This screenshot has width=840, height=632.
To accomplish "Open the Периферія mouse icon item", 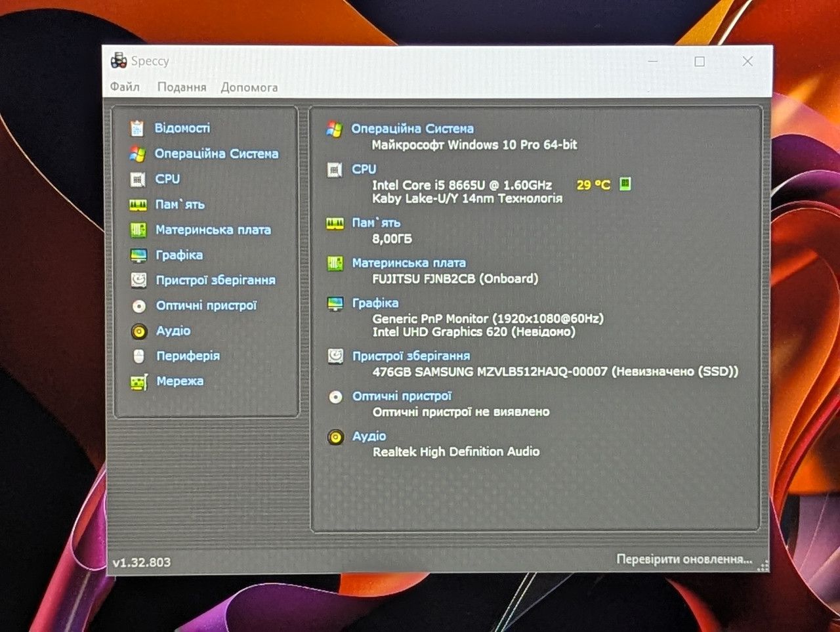I will coord(138,356).
